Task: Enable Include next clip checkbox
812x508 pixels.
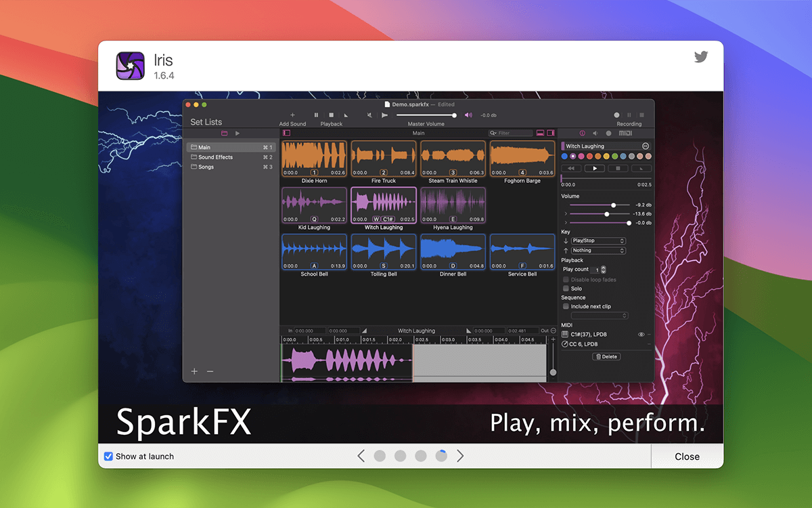Action: (x=566, y=306)
